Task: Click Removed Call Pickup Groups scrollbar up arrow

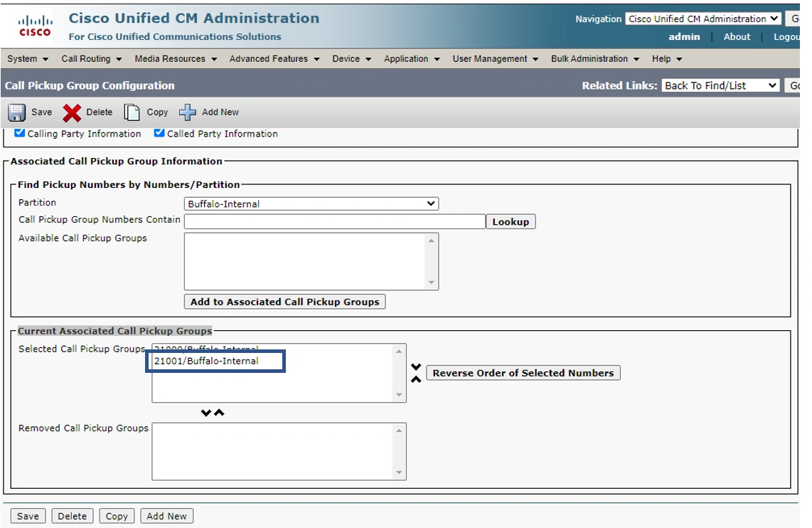Action: pyautogui.click(x=399, y=430)
